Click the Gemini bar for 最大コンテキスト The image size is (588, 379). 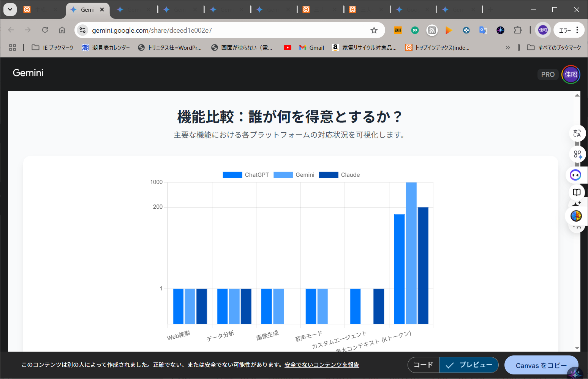411,253
